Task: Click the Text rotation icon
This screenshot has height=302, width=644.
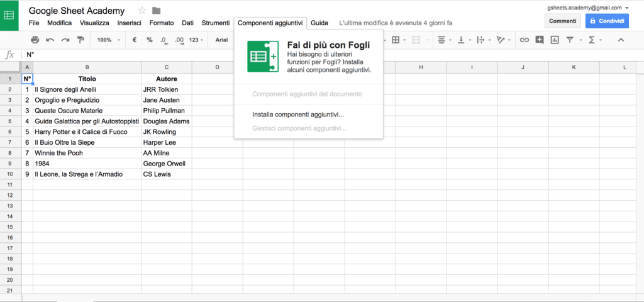Action: coord(500,40)
